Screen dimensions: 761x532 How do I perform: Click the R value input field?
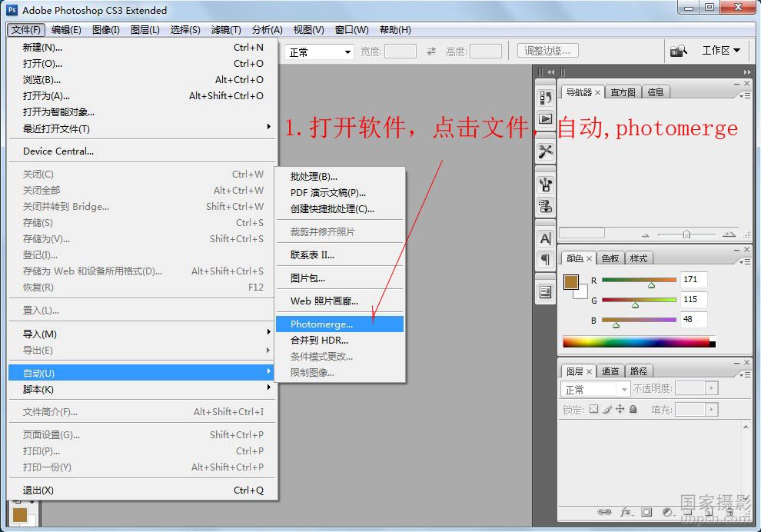pos(693,279)
